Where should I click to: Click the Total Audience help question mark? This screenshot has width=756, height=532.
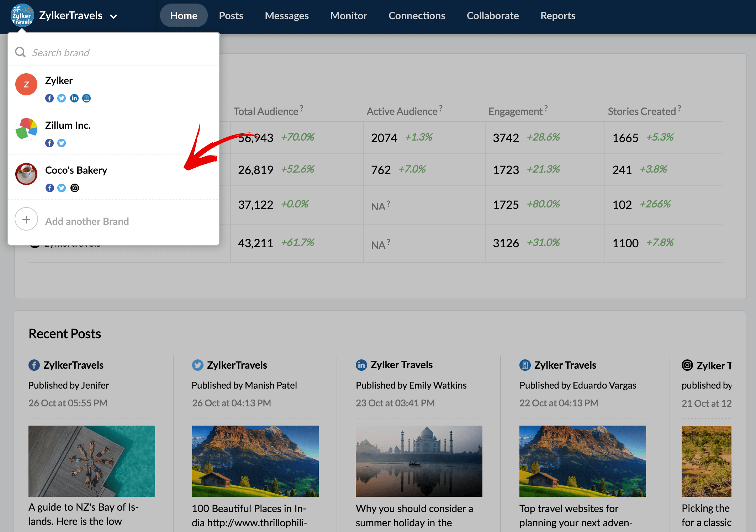pyautogui.click(x=301, y=108)
